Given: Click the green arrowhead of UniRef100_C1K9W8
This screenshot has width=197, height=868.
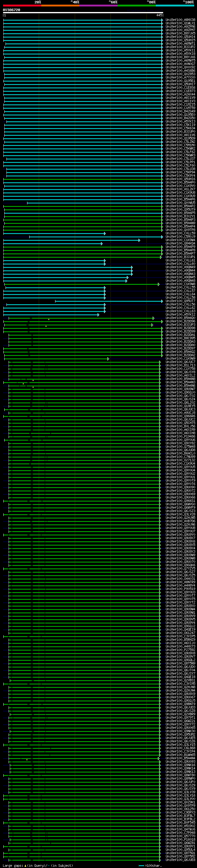Looking at the screenshot, I should 159,285.
